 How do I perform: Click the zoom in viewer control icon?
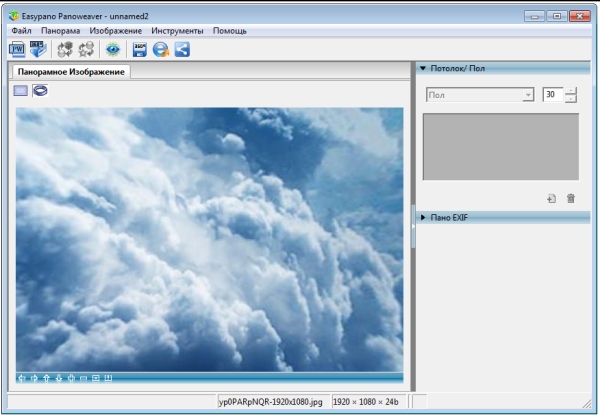71,378
